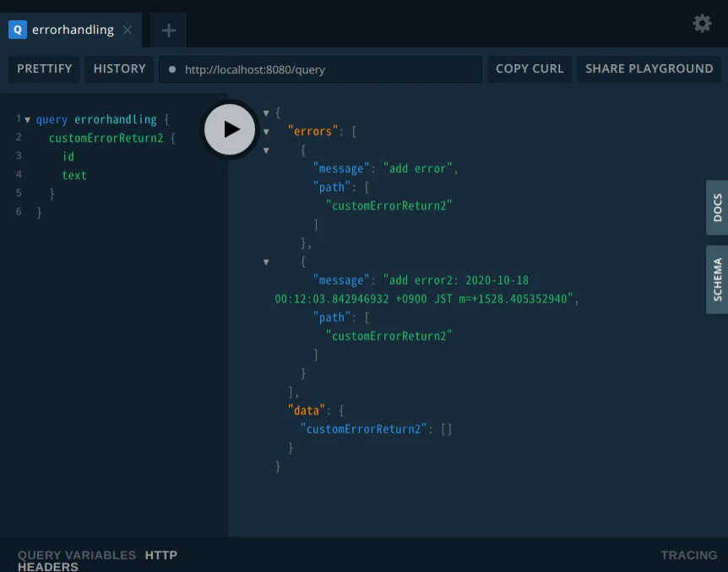Click the PRETTIFY button
Viewport: 728px width, 572px height.
point(44,68)
